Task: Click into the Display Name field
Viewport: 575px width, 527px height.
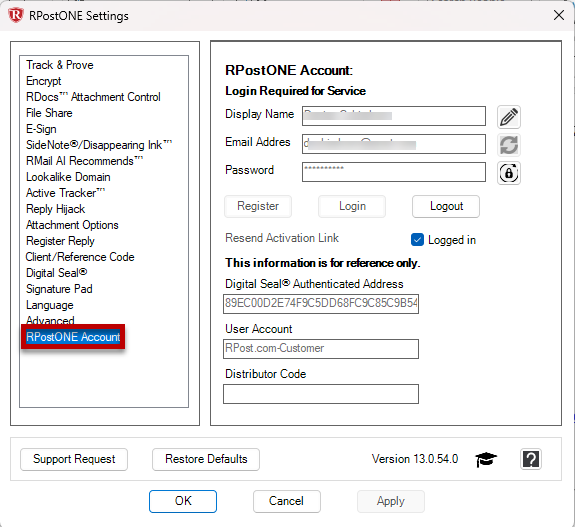Action: (394, 116)
